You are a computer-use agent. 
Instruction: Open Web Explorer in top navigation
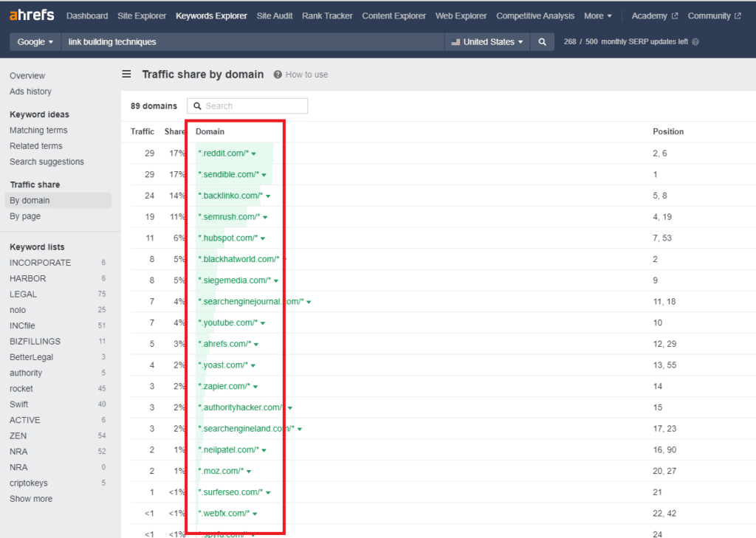[x=461, y=16]
